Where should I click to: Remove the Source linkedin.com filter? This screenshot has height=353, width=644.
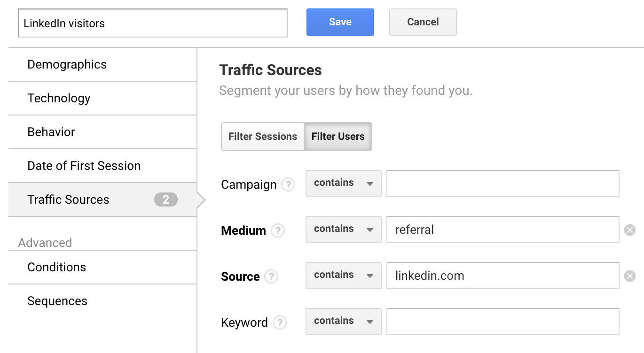click(x=630, y=276)
